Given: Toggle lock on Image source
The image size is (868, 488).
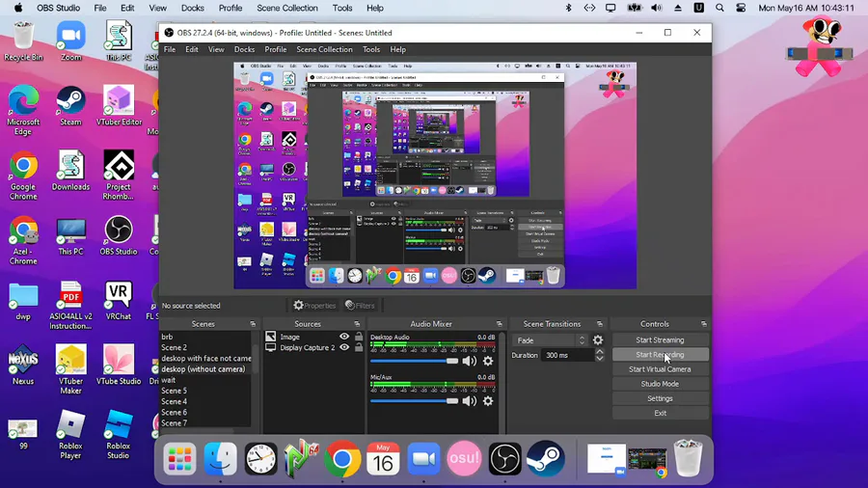Looking at the screenshot, I should pyautogui.click(x=359, y=337).
